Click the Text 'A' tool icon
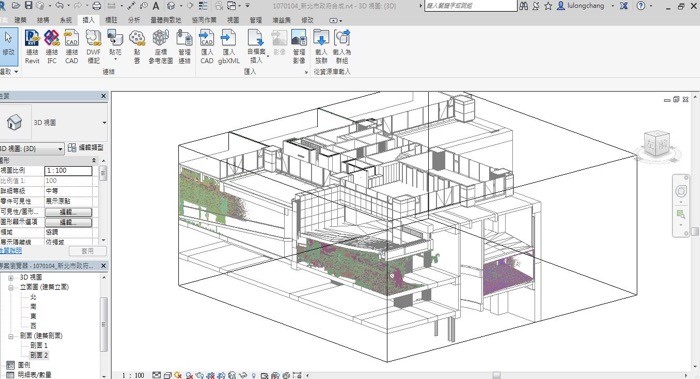The width and height of the screenshot is (700, 379). coord(156,6)
